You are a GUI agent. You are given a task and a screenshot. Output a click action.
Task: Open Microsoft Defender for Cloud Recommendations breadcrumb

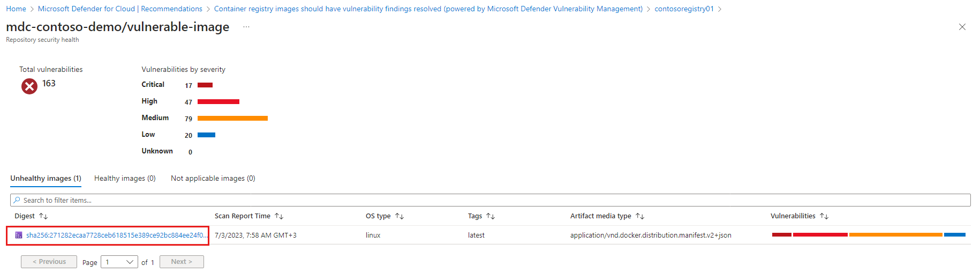120,9
